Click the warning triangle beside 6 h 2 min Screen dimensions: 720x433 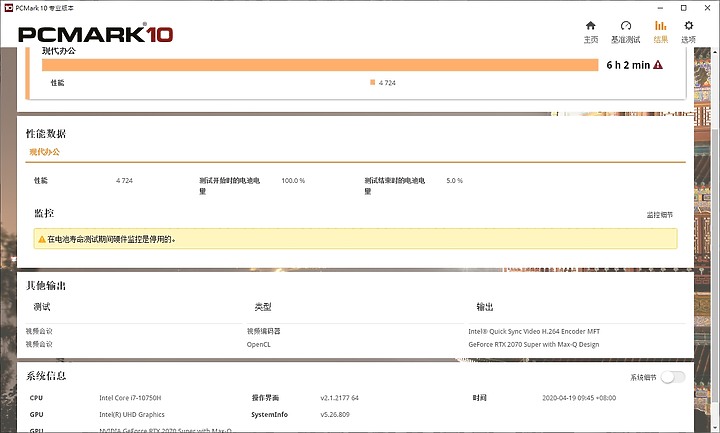658,65
